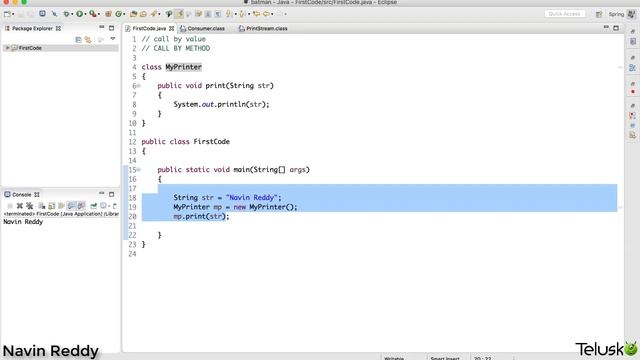Click the Run Last Tool external tools icon
Viewport: 640px width, 360px height.
[93, 14]
